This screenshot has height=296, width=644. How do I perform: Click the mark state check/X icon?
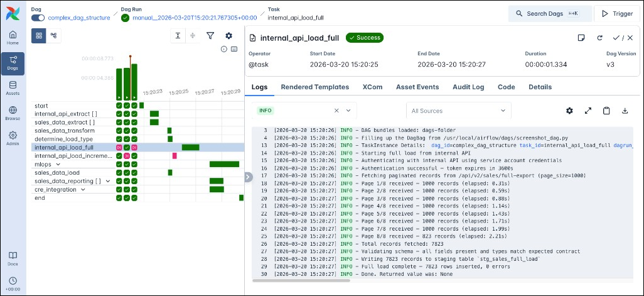click(623, 38)
